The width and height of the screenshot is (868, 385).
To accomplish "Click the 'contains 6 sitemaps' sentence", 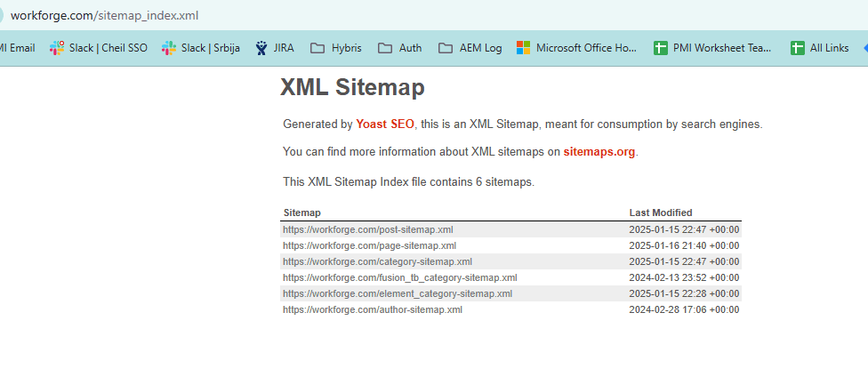I will coord(408,182).
